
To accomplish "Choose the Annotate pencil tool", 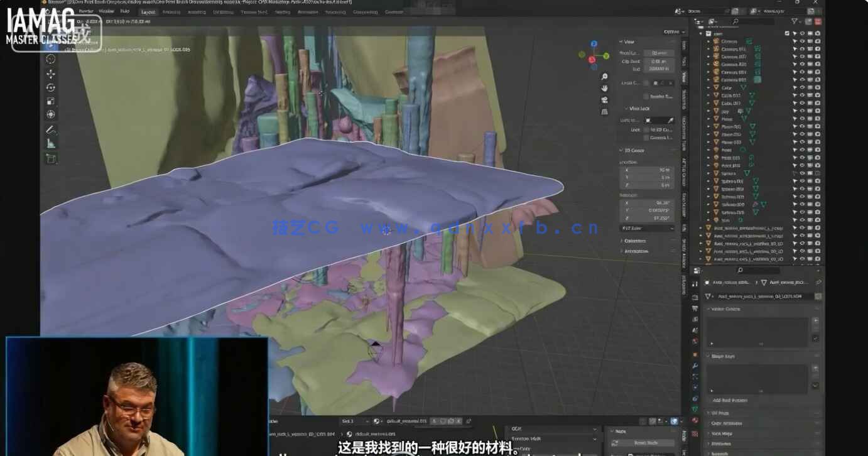I will pyautogui.click(x=51, y=129).
